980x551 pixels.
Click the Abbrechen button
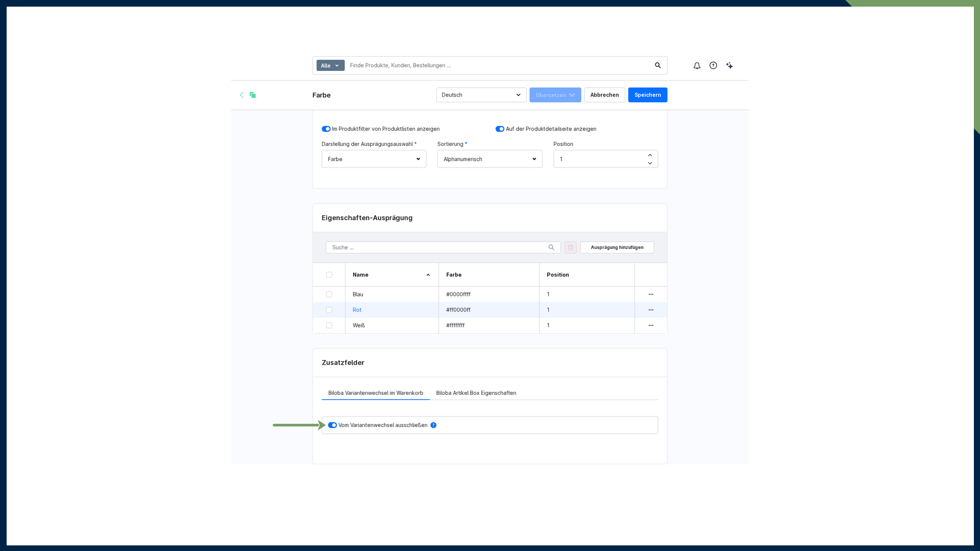coord(604,95)
